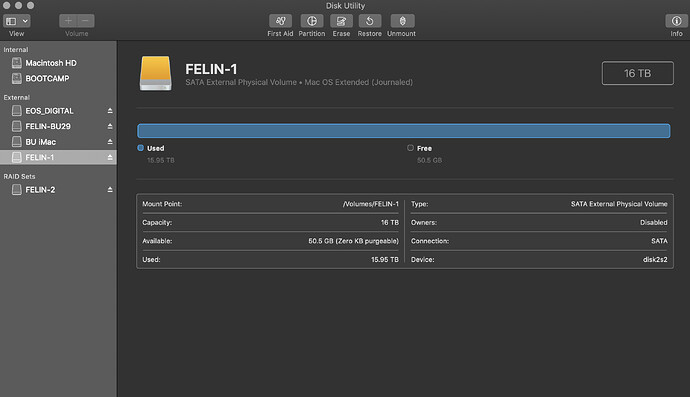Run First Aid on the volume
The width and height of the screenshot is (690, 397).
(x=280, y=21)
